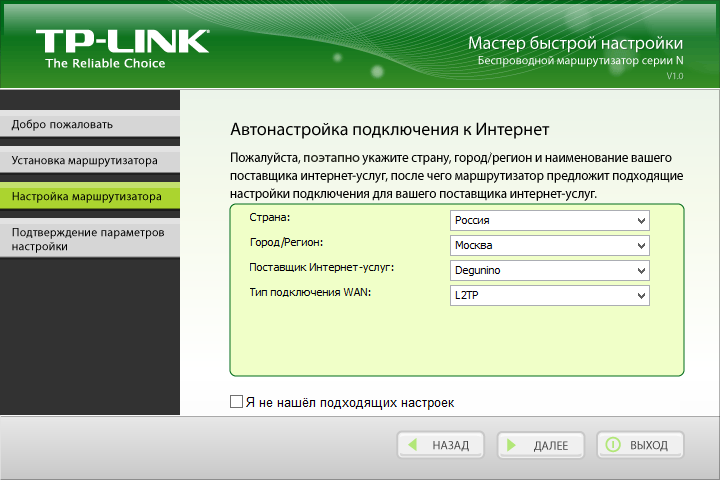
Task: Click the V1.0 version label
Action: click(675, 76)
